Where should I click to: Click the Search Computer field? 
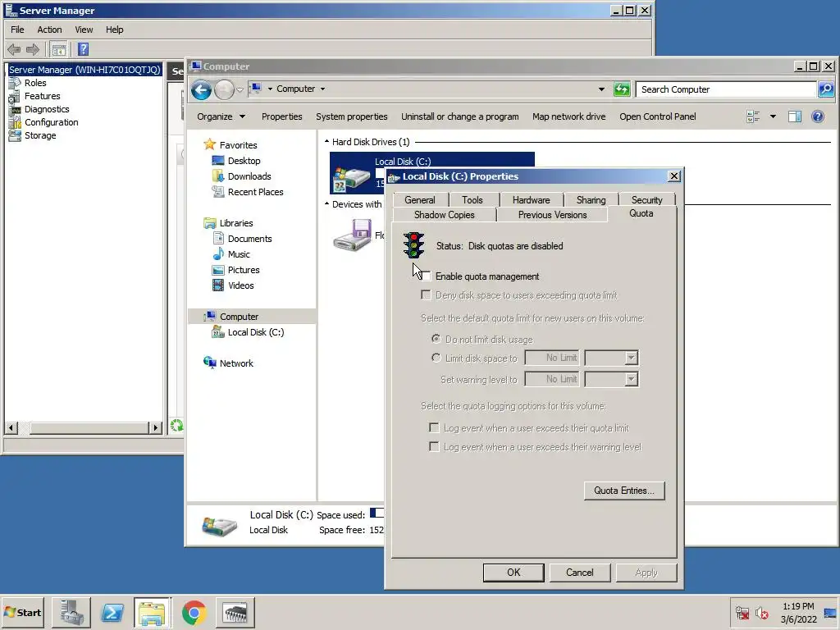[x=726, y=89]
